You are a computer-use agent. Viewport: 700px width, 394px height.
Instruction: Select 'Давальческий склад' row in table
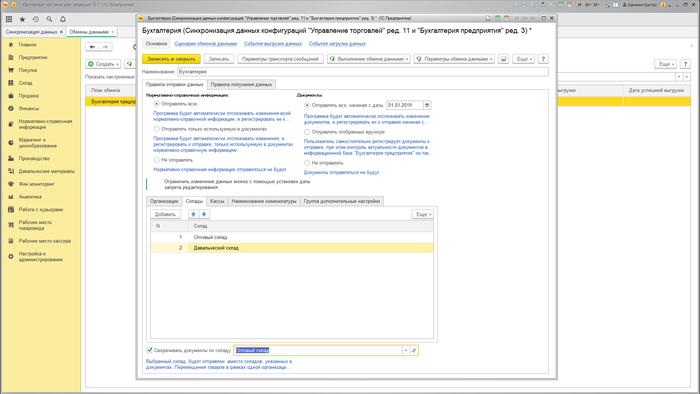click(292, 248)
